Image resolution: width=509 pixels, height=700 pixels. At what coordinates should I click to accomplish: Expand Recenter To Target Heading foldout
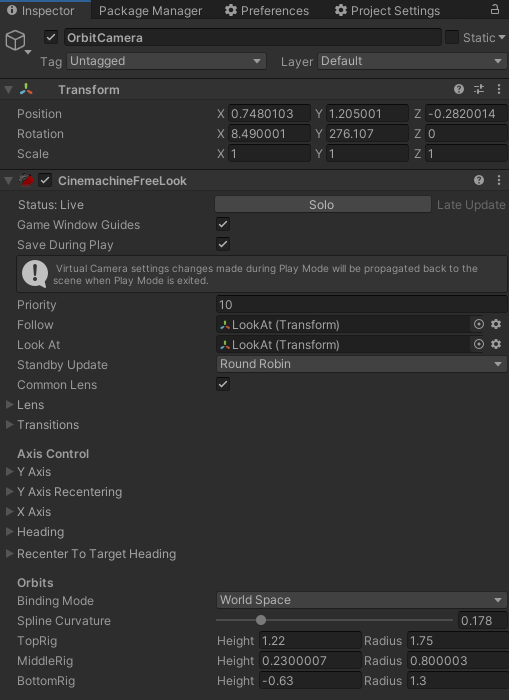tap(9, 554)
